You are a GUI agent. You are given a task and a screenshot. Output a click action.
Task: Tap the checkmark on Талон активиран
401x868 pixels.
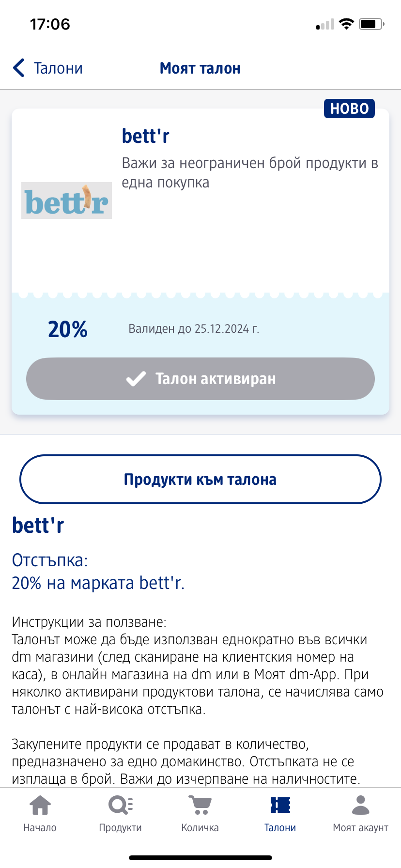pyautogui.click(x=136, y=379)
